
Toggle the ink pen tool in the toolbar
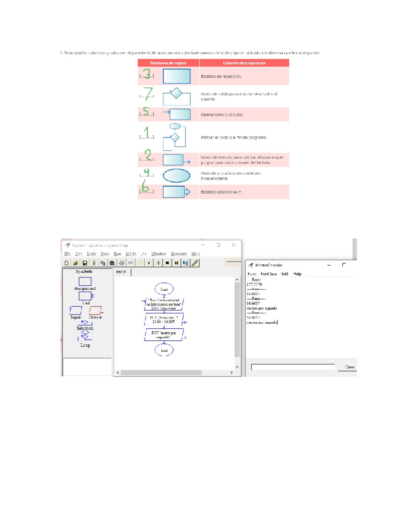coord(195,263)
